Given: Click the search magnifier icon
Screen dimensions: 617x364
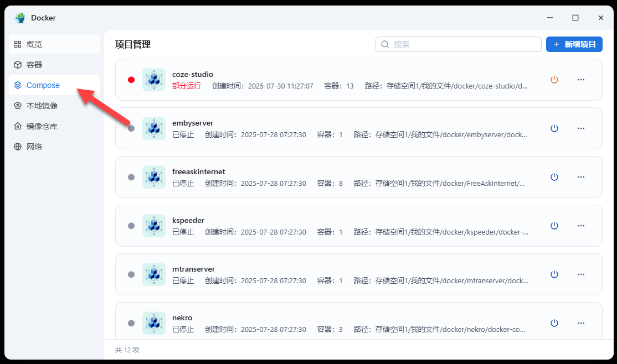Looking at the screenshot, I should tap(385, 44).
